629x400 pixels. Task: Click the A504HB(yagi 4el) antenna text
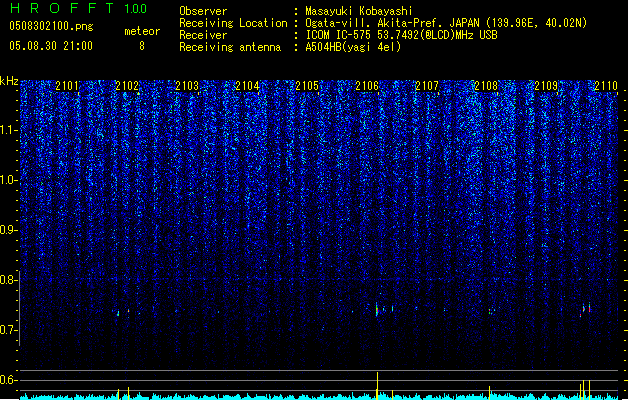[353, 47]
